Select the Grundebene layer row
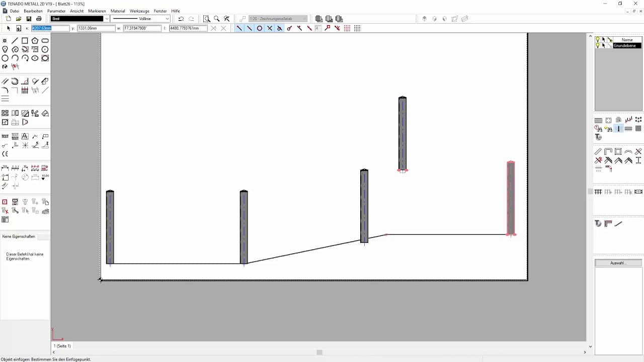The width and height of the screenshot is (644, 362). tap(619, 46)
